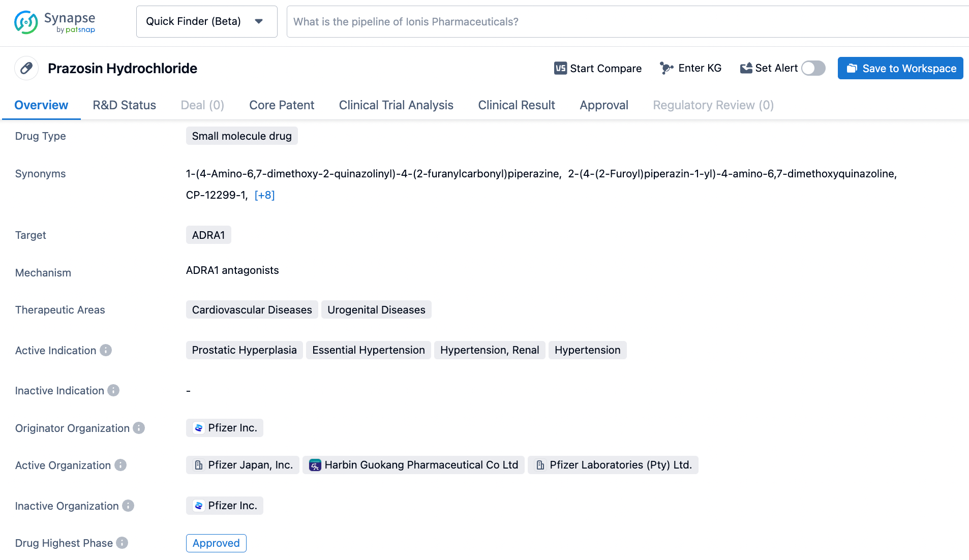The width and height of the screenshot is (969, 560).
Task: Open the Clinical Trial Analysis tab
Action: (396, 105)
